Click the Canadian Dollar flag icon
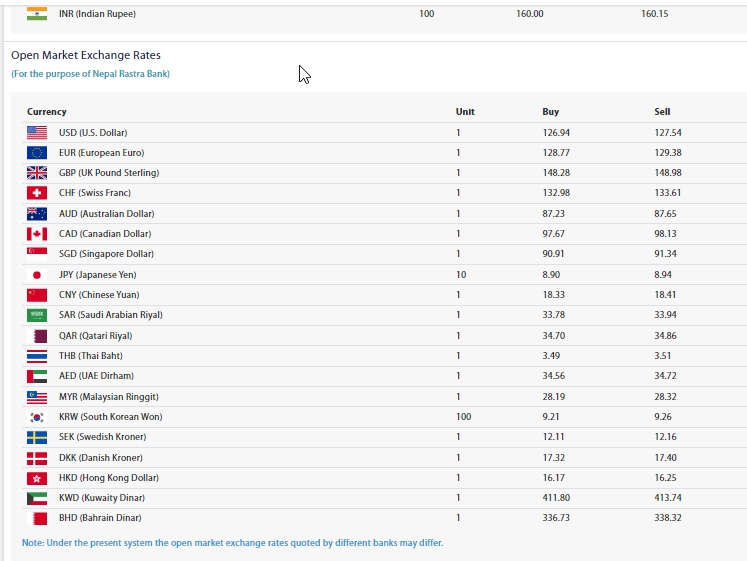 point(37,234)
